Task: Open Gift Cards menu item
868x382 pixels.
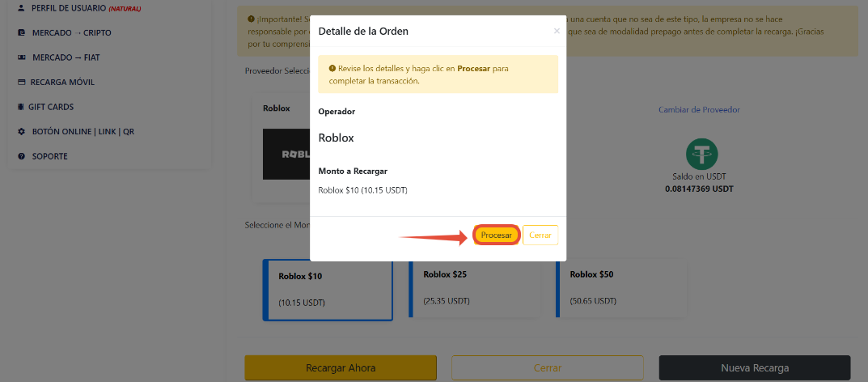Action: pyautogui.click(x=46, y=107)
